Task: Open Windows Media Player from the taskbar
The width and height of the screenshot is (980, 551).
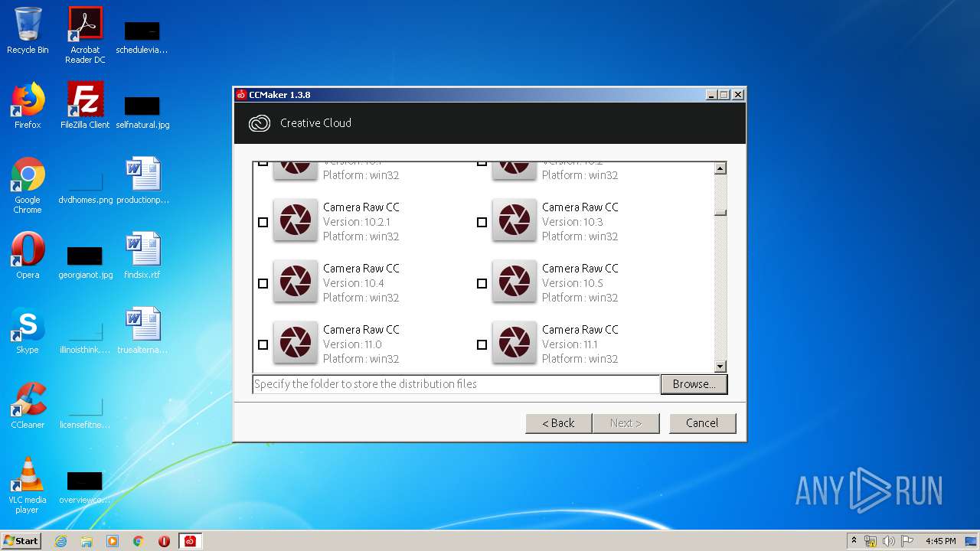Action: click(x=113, y=541)
